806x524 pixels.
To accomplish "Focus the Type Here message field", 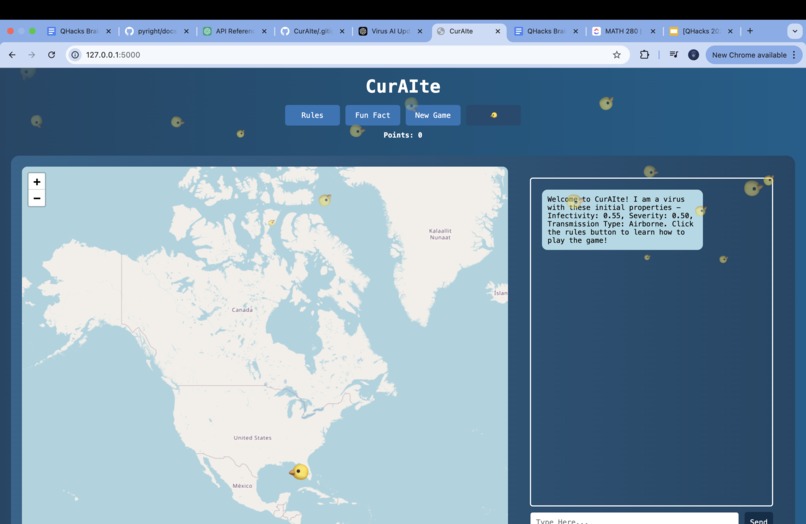I will tap(634, 519).
